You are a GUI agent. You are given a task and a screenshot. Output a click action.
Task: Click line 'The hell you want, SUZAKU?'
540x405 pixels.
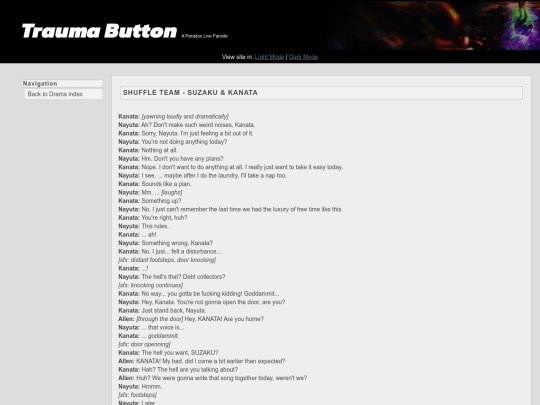pyautogui.click(x=180, y=353)
